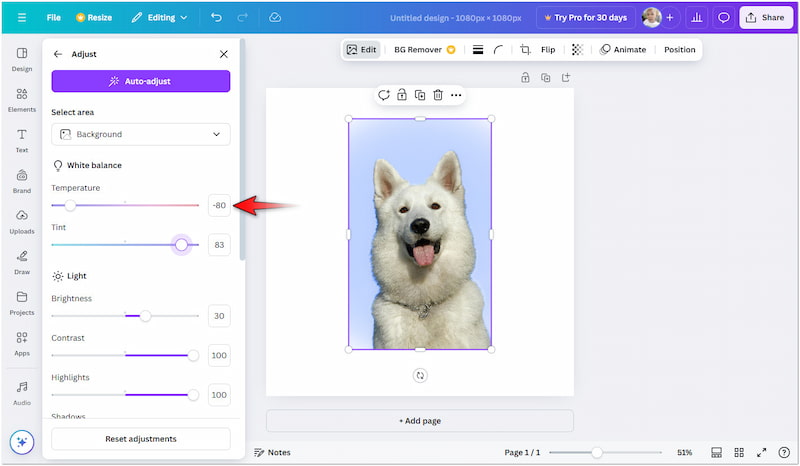Click the undo arrow in top bar
The height and width of the screenshot is (466, 800).
(x=217, y=18)
